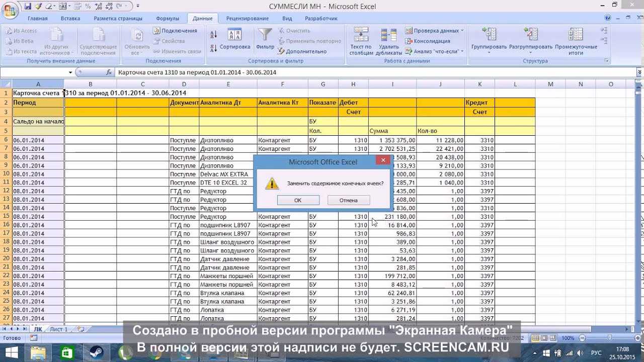This screenshot has height=362, width=644.
Task: Open File Explorer on the taskbar
Action: [x=39, y=352]
